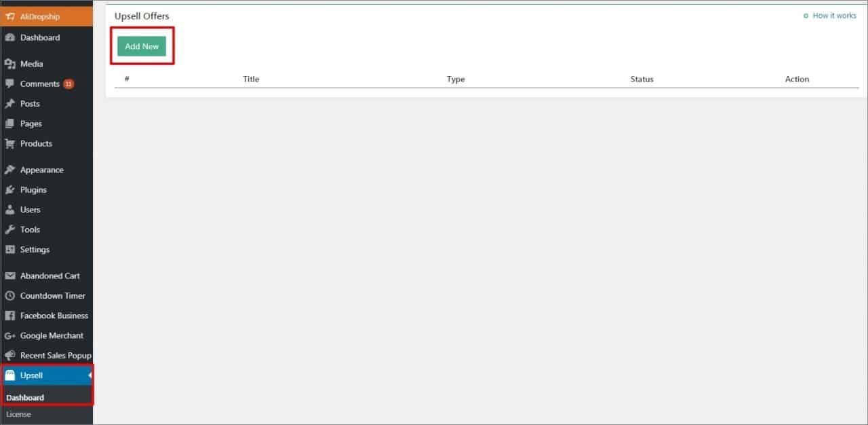This screenshot has width=868, height=425.
Task: Click the Abandoned Cart envelope icon
Action: 9,276
